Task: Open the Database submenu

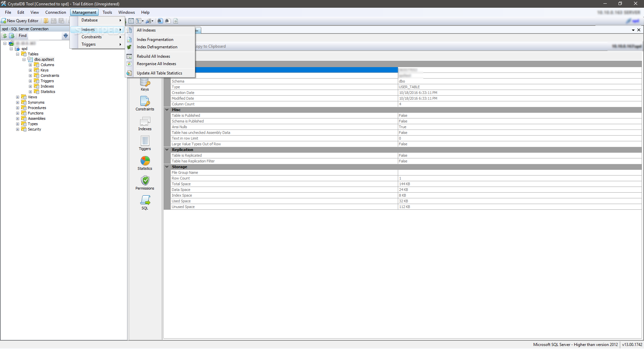Action: (x=97, y=20)
